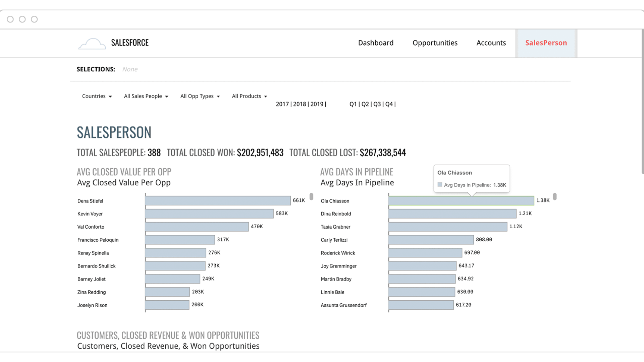Toggle the 2019 year filter
The image size is (644, 362).
317,104
